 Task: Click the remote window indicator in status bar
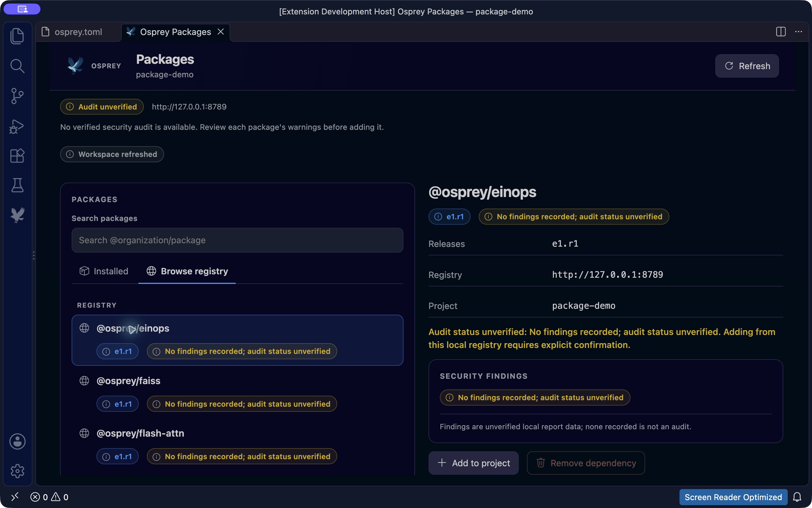[15, 497]
